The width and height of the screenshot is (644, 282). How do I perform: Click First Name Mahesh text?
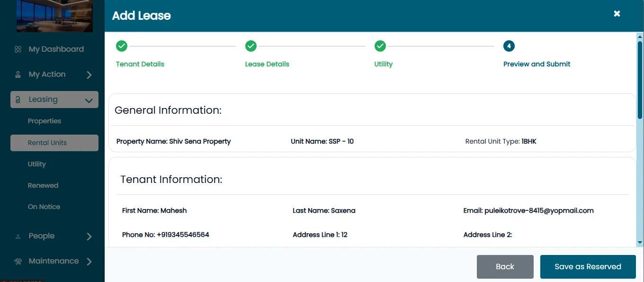(154, 210)
